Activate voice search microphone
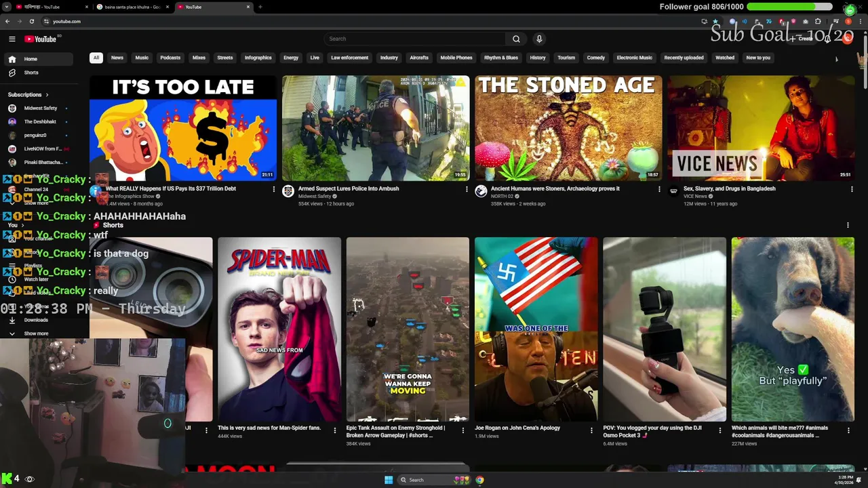 539,39
